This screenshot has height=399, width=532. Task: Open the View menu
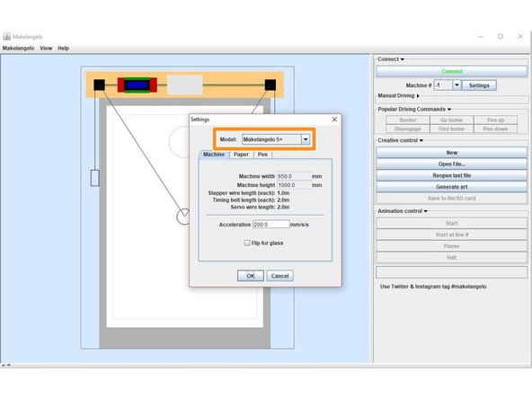pyautogui.click(x=46, y=49)
